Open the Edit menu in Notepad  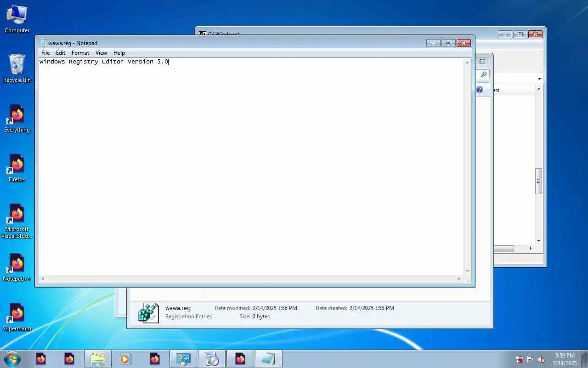pyautogui.click(x=61, y=53)
